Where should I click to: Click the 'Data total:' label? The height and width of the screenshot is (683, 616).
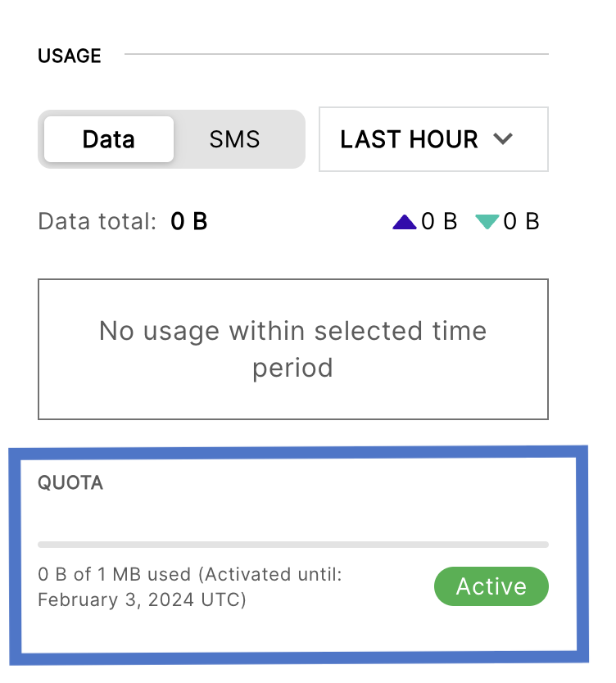(97, 222)
